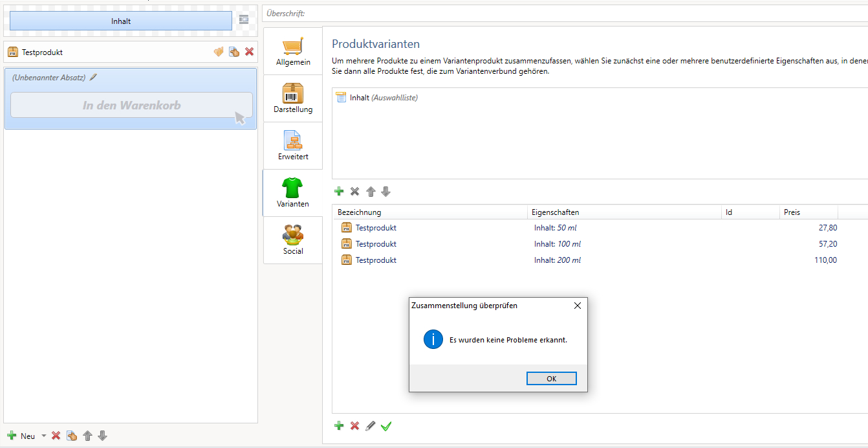Select the Testprodukt row with Inhalt 100 ml
The width and height of the screenshot is (868, 448).
[600, 244]
